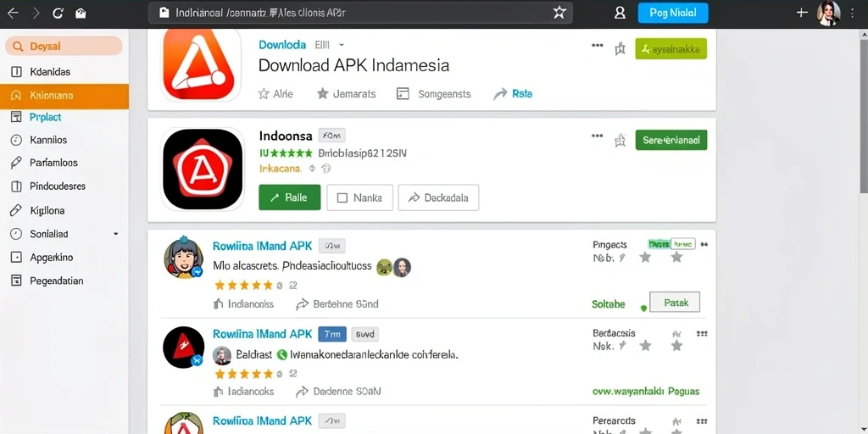Click the Irkacana link
The width and height of the screenshot is (868, 434).
coord(280,169)
